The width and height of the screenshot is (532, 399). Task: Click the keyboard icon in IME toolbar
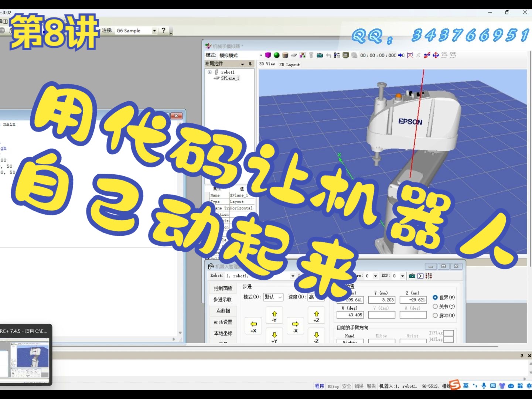(x=493, y=386)
